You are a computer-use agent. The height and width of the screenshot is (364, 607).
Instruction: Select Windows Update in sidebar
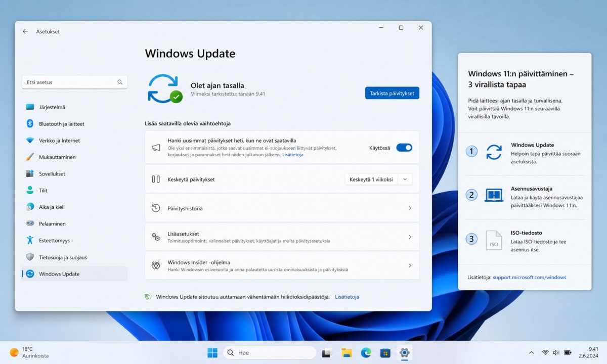(x=74, y=274)
